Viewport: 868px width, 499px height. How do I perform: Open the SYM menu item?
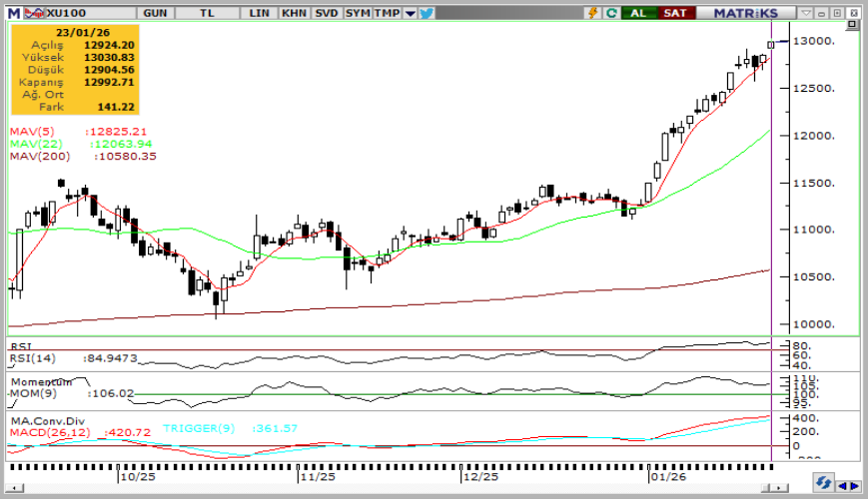pos(357,13)
